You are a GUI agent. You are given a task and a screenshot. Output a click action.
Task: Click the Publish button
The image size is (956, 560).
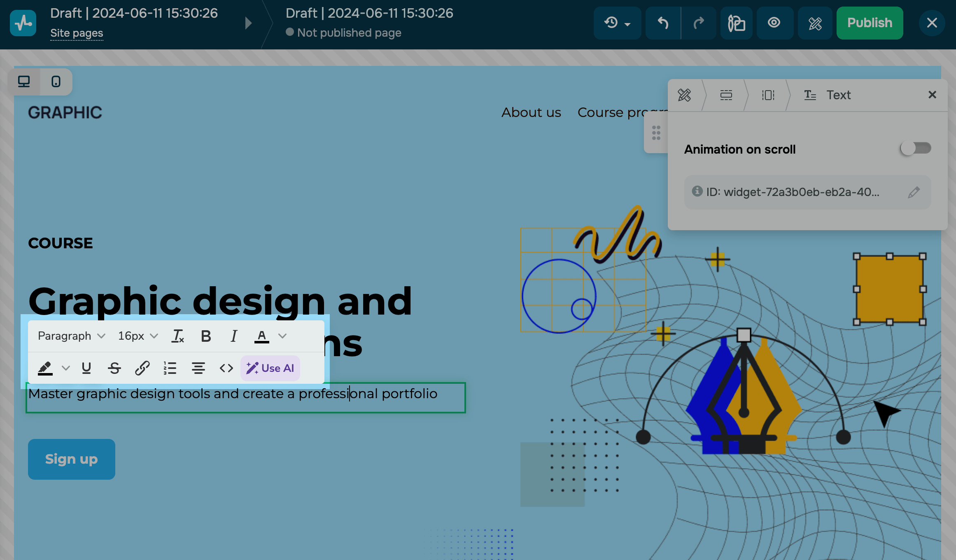coord(870,23)
